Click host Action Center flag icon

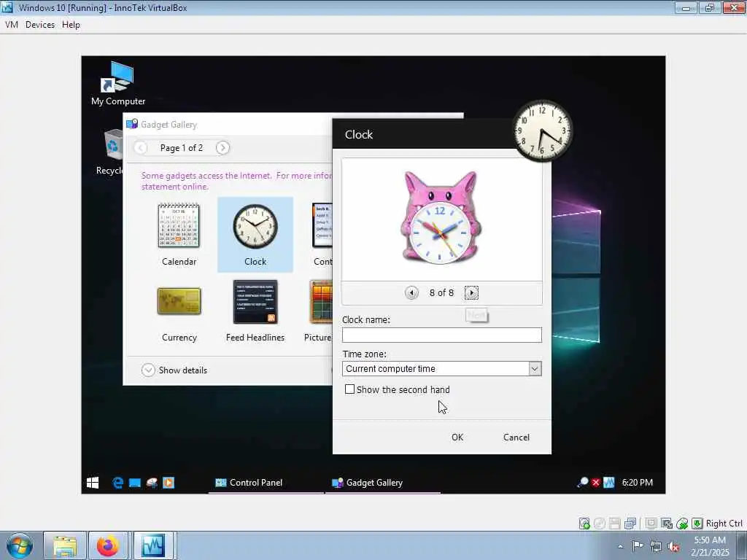[x=638, y=545]
